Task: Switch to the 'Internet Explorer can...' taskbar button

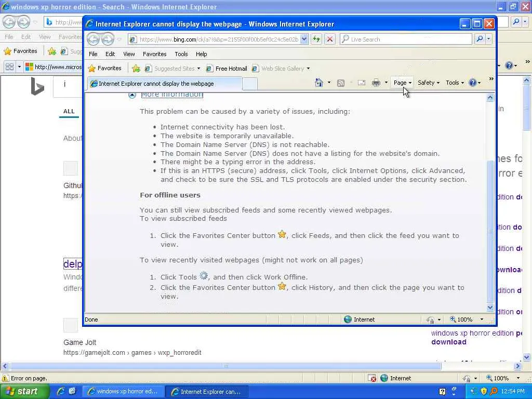Action: click(x=207, y=392)
